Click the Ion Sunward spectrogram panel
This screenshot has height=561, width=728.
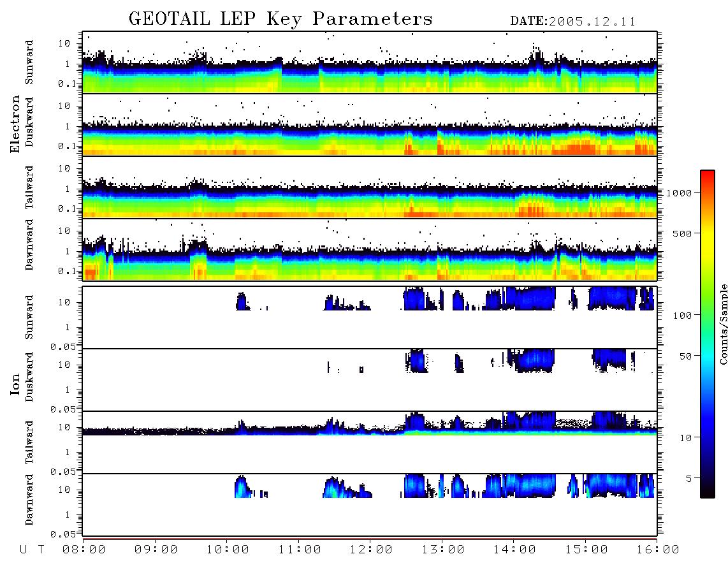(370, 317)
